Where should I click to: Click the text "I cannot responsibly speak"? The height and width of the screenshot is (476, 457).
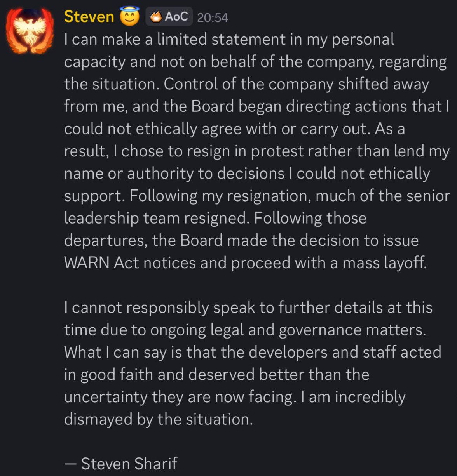coord(137,307)
